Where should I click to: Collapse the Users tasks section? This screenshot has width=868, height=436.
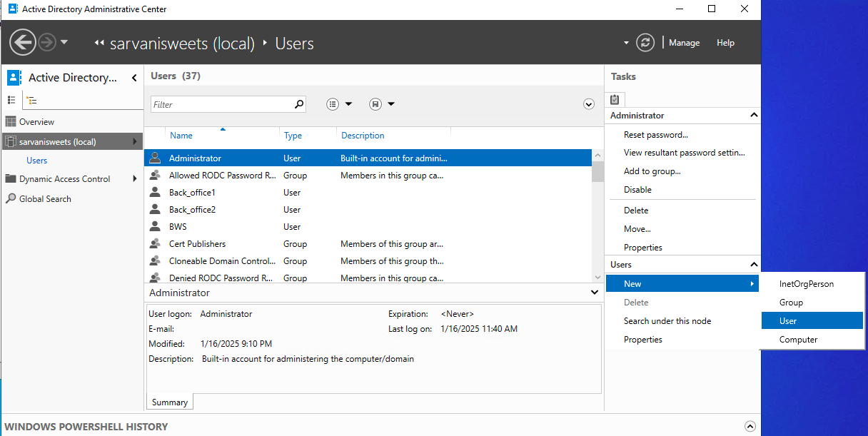pos(753,265)
